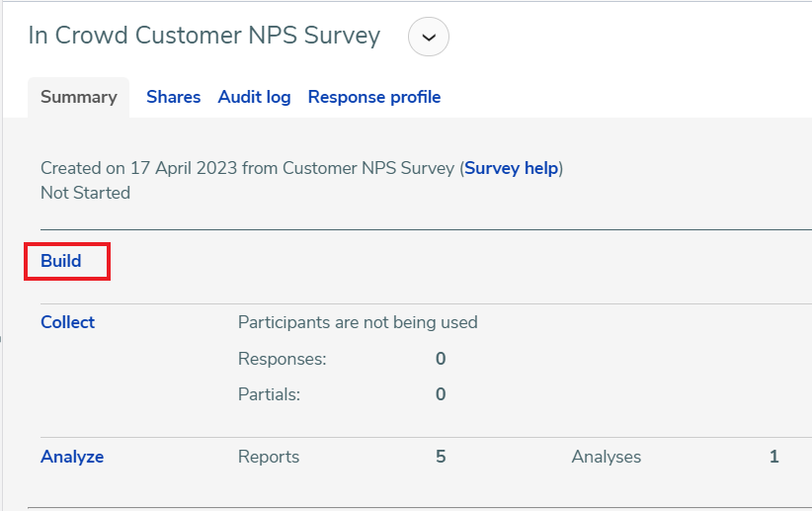812x511 pixels.
Task: Expand the chevron menu beside the survey title
Action: [429, 37]
